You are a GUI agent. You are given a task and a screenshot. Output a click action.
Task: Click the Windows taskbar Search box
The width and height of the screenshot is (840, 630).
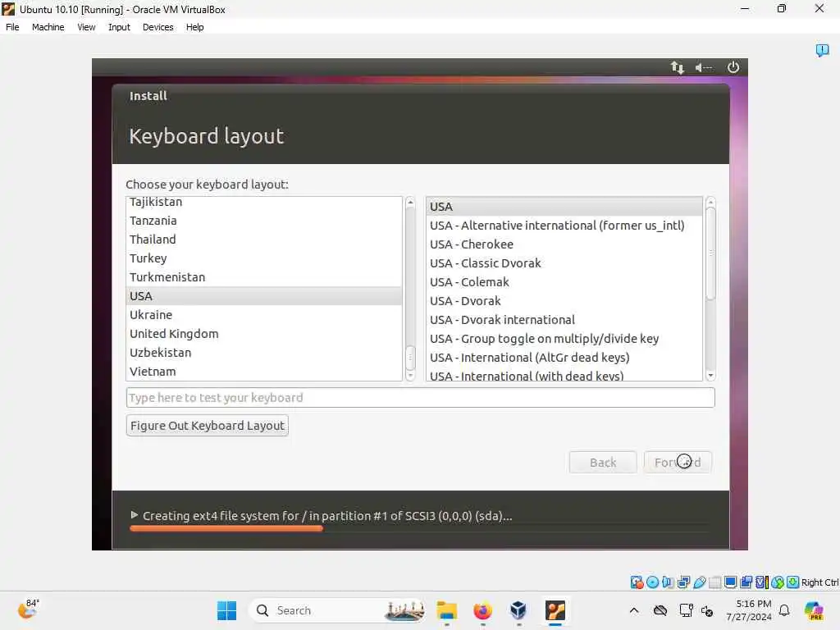(337, 610)
